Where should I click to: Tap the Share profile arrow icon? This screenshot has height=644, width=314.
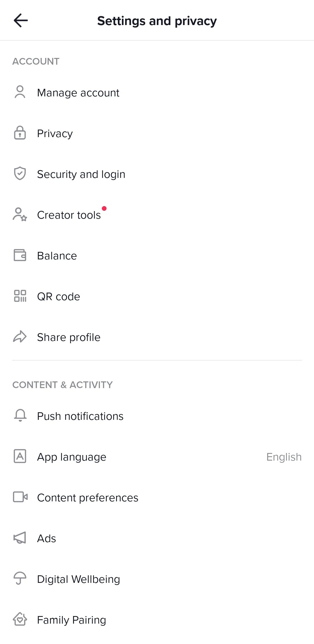click(20, 337)
